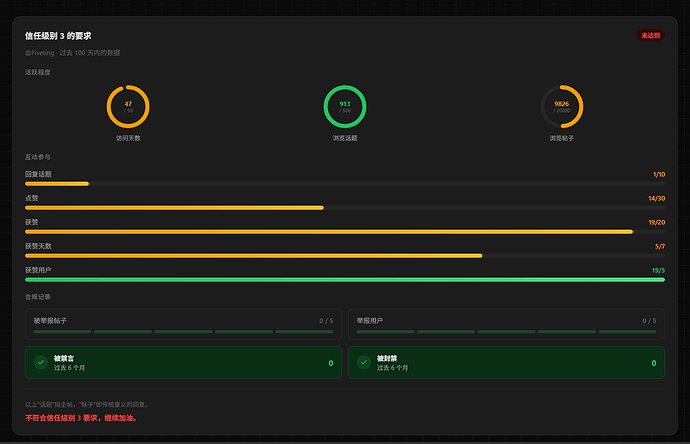Click the 回复话题 progress bar
Screen dimensions: 690x444
(x=345, y=184)
